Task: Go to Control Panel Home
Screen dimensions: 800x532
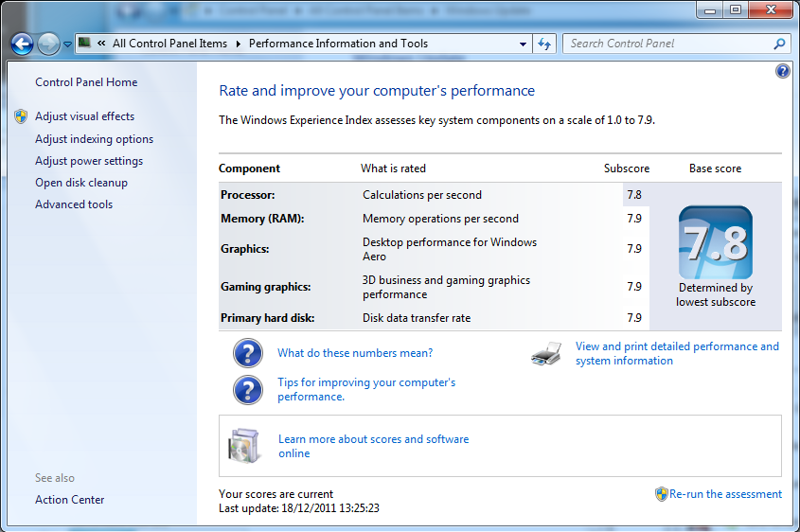Action: click(86, 82)
